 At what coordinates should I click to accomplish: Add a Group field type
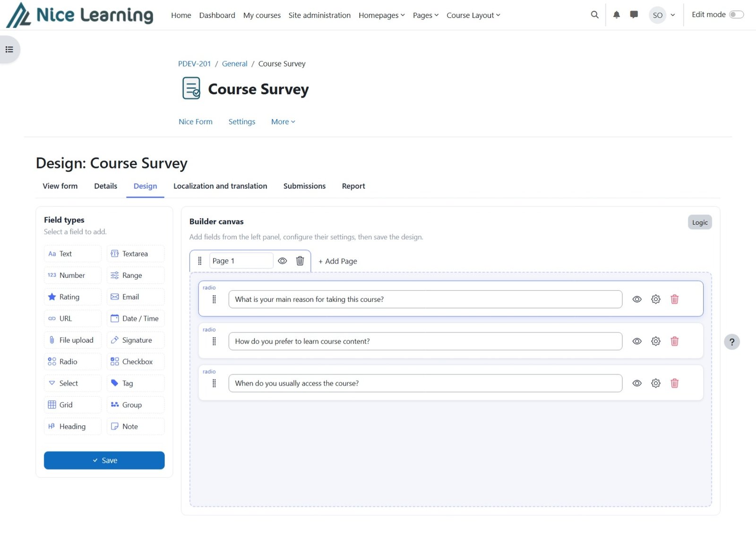click(x=136, y=404)
